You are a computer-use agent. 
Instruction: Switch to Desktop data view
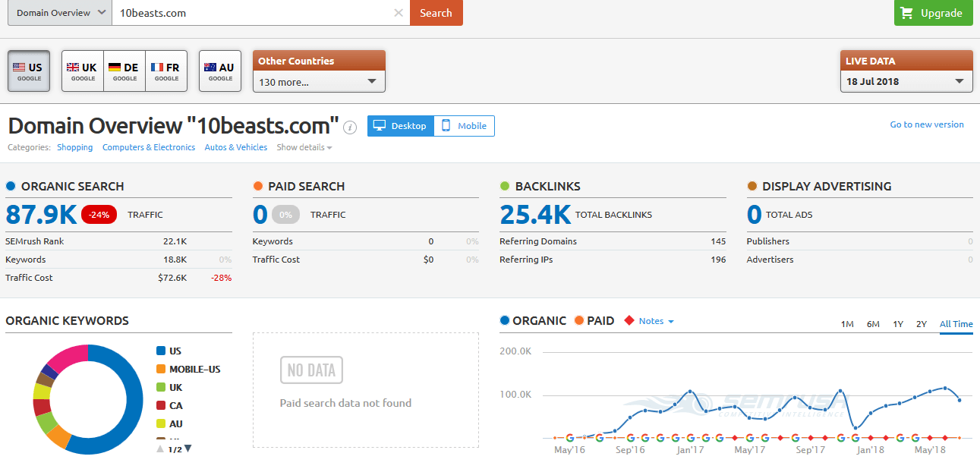pos(401,126)
